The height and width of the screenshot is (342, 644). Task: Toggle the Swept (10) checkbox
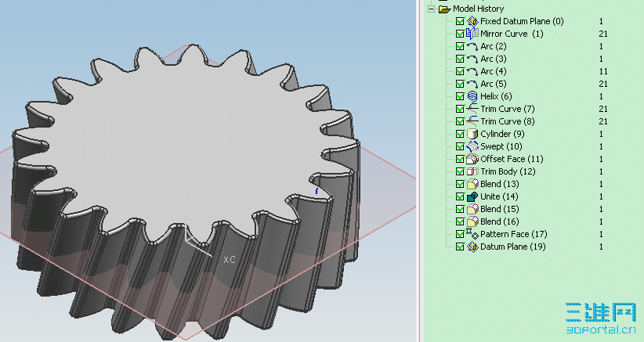460,146
